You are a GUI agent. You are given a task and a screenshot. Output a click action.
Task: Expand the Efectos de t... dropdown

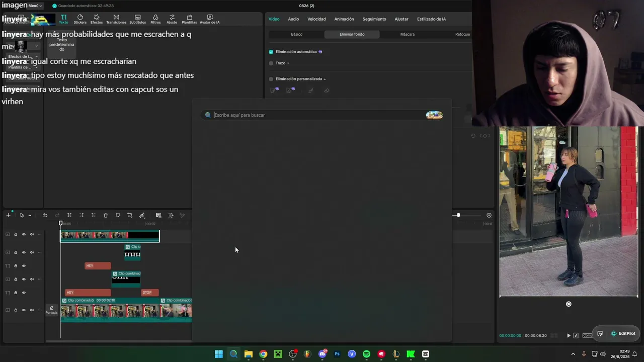[36, 57]
